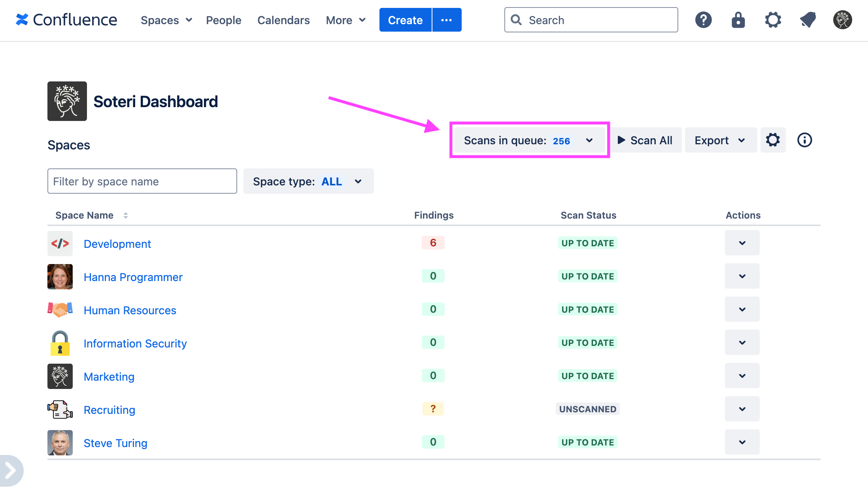The height and width of the screenshot is (487, 868).
Task: Open the Hanna Programmer space
Action: click(133, 277)
